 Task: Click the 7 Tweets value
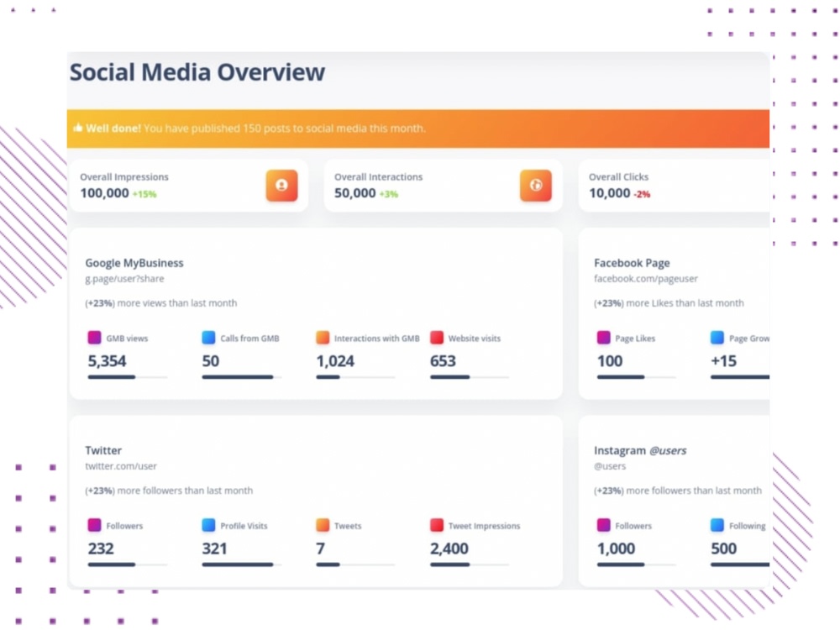pyautogui.click(x=320, y=549)
